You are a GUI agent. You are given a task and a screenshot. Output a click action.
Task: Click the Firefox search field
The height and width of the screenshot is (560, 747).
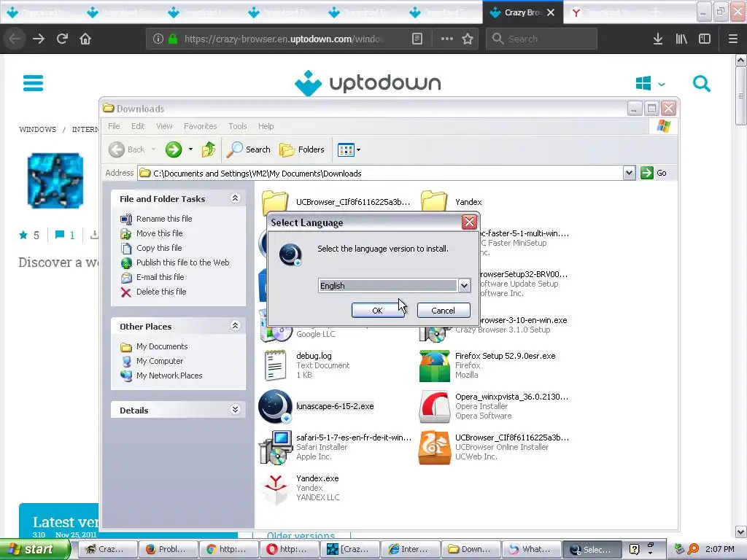[541, 39]
